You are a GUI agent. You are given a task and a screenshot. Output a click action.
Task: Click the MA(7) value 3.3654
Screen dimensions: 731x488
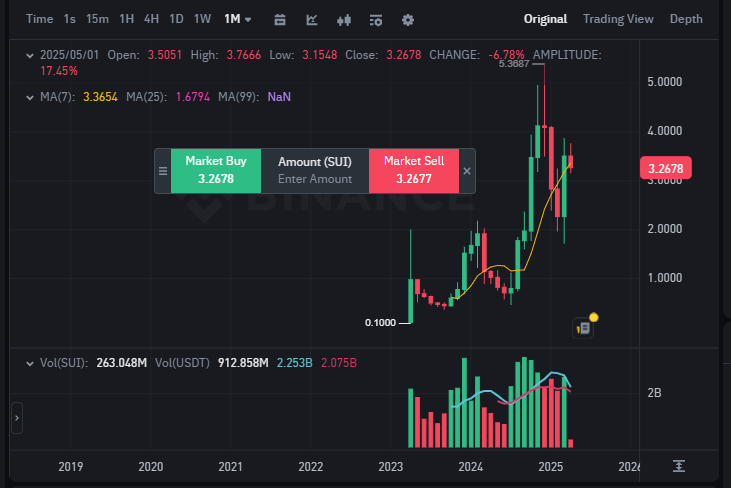[x=100, y=97]
